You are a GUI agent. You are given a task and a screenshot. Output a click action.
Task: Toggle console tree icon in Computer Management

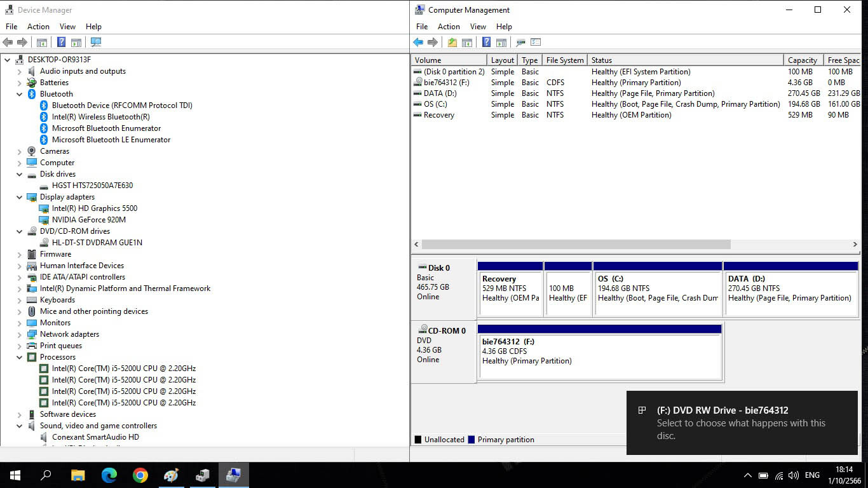point(467,43)
